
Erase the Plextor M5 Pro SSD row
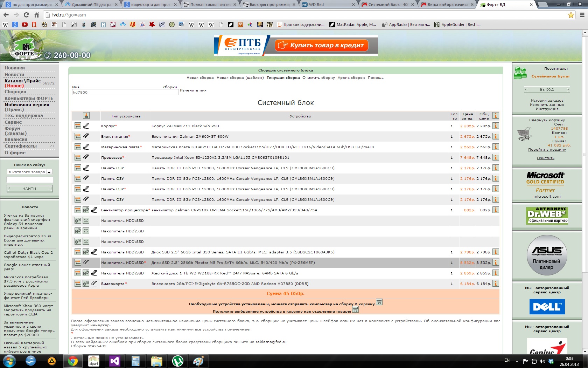[x=86, y=263]
